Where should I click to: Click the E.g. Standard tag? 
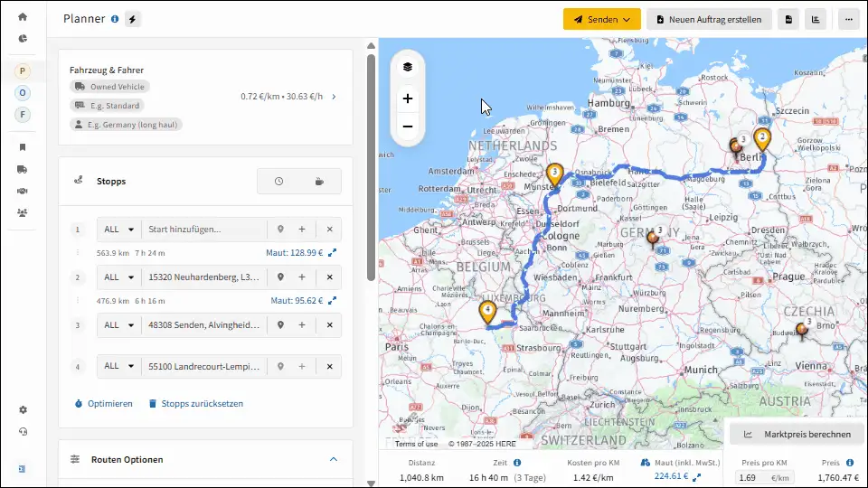(108, 105)
